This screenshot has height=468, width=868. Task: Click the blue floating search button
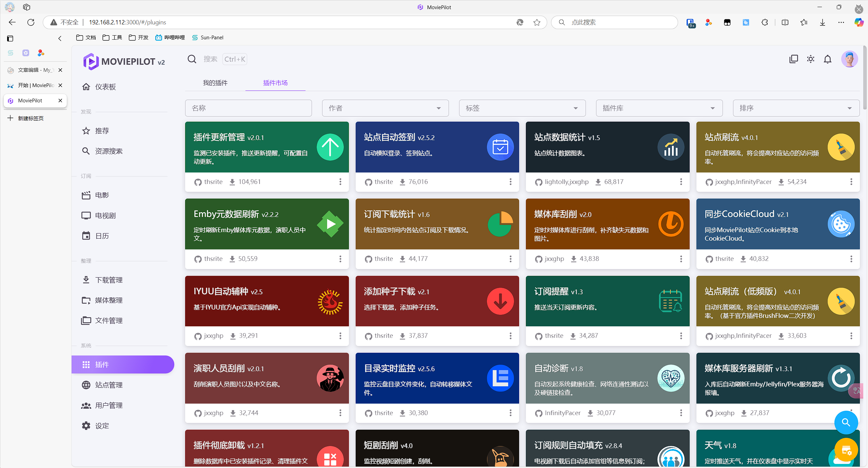coord(846,423)
